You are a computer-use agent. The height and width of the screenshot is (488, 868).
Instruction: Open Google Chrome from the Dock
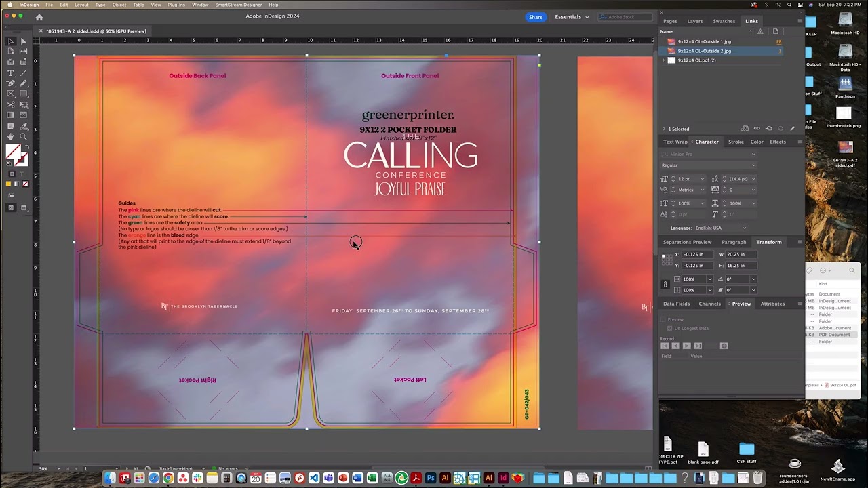pos(168,478)
